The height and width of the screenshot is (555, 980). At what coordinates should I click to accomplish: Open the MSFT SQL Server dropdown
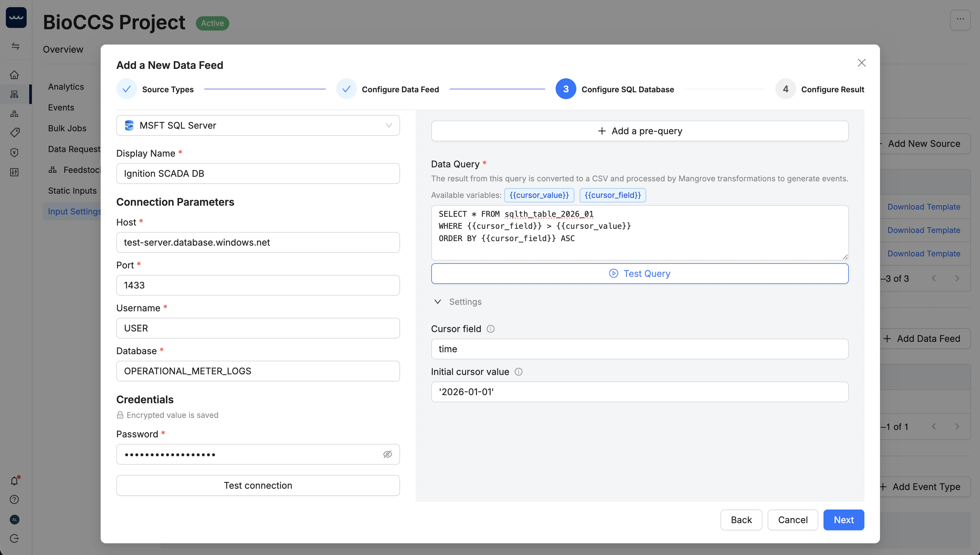pyautogui.click(x=258, y=125)
